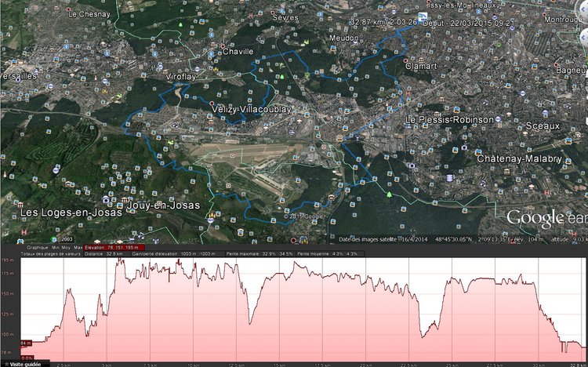Click the red place dot left of Montrouge
588x367 pixels.
click(x=545, y=14)
